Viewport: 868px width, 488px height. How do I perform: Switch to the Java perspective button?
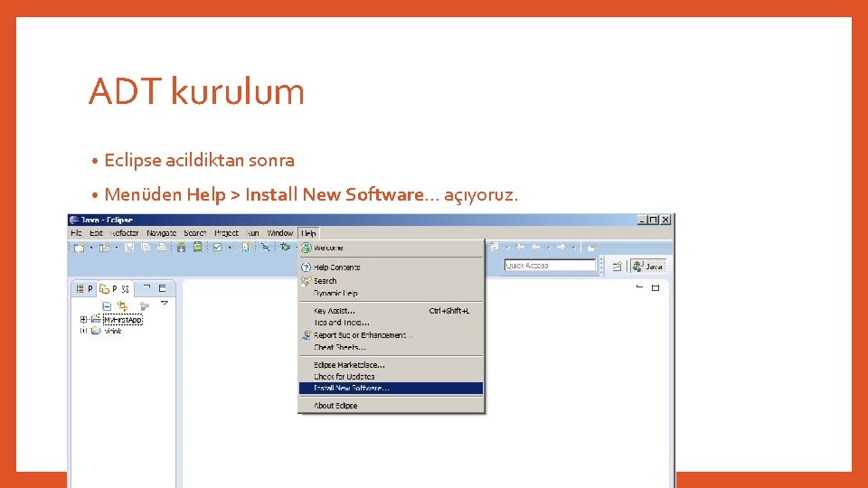tap(648, 266)
